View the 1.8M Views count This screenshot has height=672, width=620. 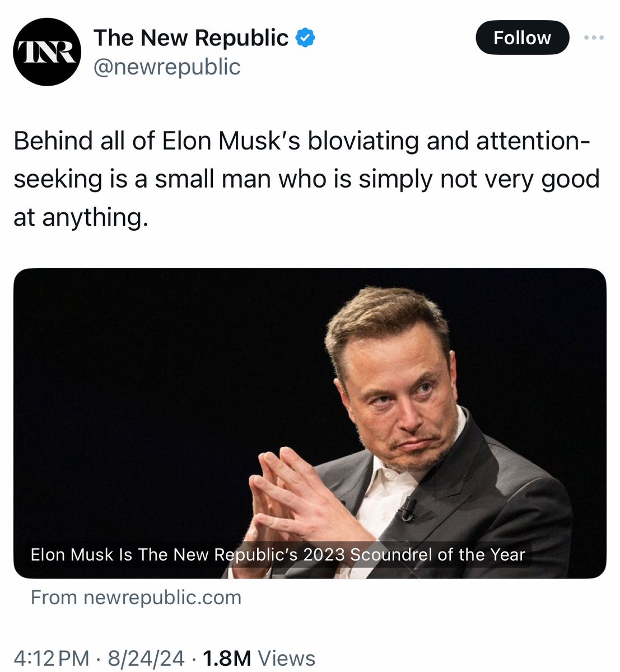[259, 658]
